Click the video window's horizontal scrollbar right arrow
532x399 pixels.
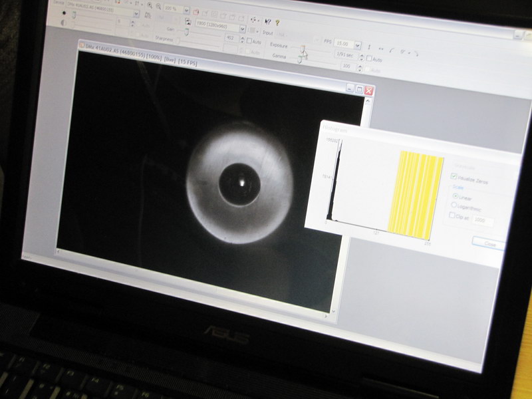[x=327, y=315]
